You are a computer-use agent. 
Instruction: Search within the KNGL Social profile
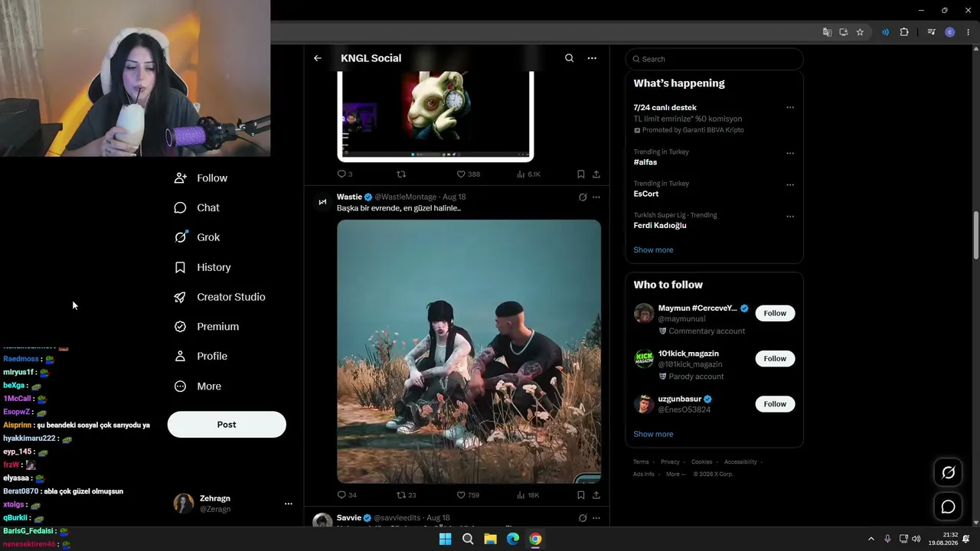pyautogui.click(x=569, y=58)
